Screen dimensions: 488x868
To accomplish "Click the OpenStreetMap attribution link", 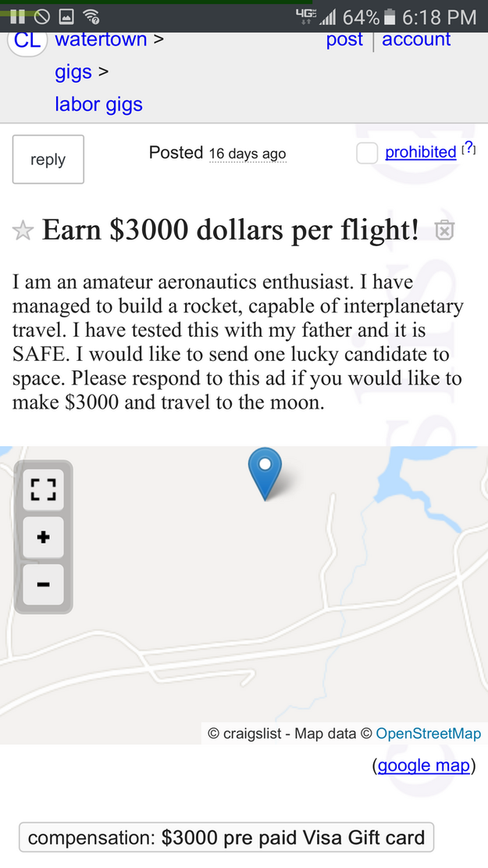I will click(x=428, y=734).
